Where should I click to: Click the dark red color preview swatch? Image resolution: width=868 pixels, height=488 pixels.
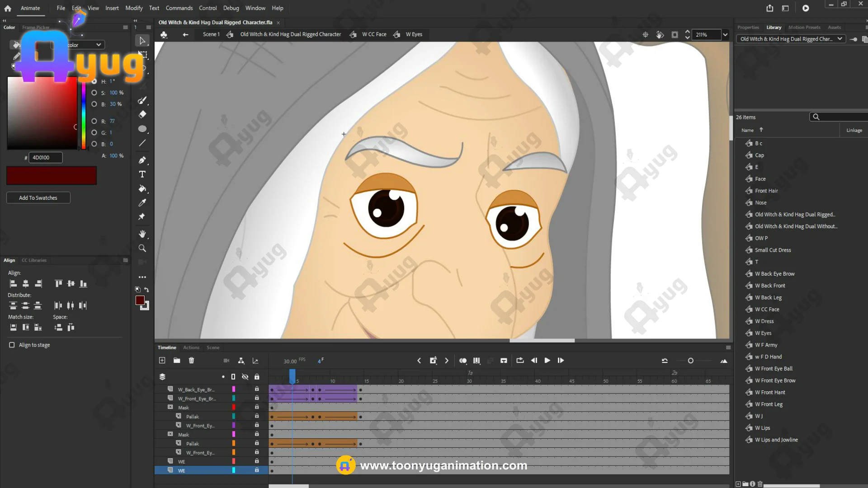click(52, 175)
